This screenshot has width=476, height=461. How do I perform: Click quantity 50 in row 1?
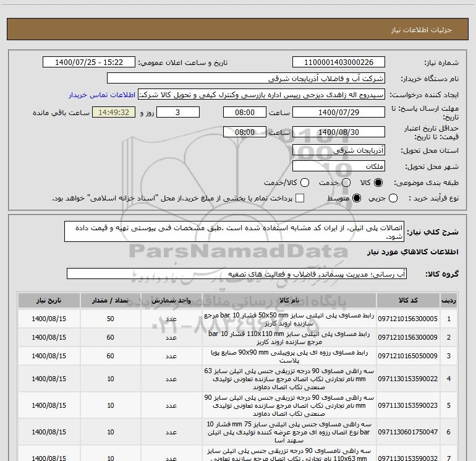point(111,319)
